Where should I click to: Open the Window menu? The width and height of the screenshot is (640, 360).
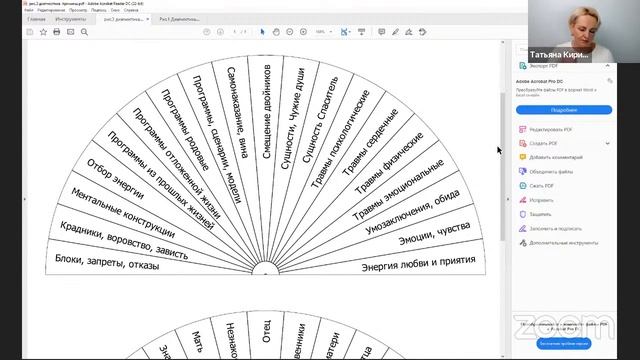tap(115, 10)
